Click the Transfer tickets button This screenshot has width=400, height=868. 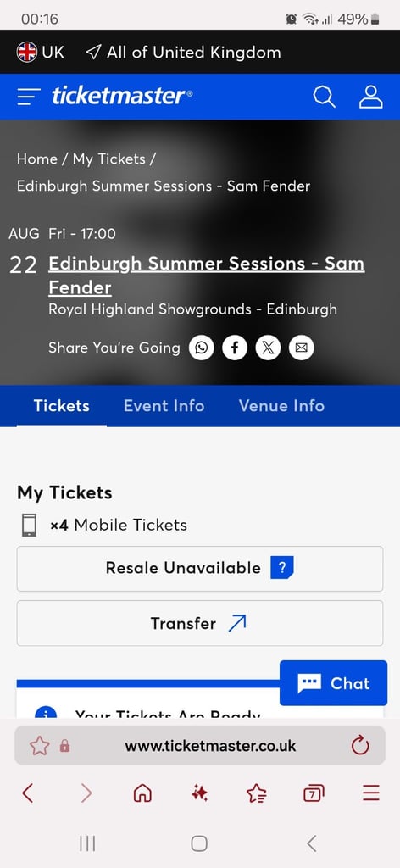click(x=200, y=623)
